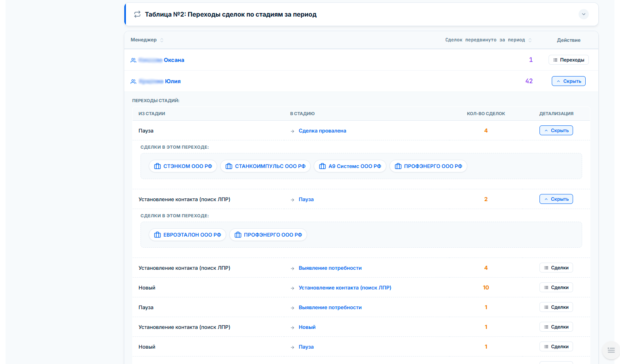Open Сделка провалена stage link

(322, 131)
